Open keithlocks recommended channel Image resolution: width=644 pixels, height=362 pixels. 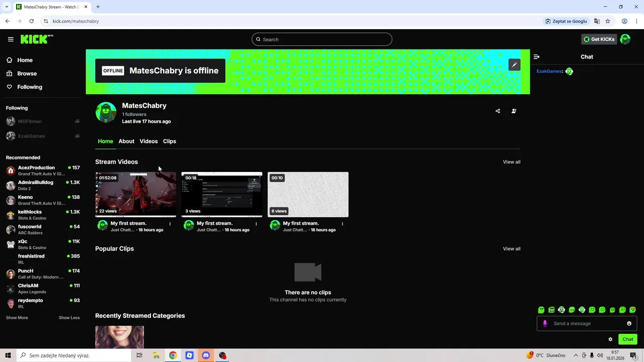[x=43, y=215]
